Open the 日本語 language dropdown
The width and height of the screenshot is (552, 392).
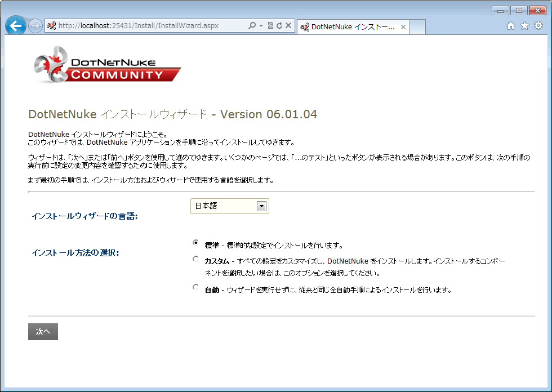tap(230, 206)
